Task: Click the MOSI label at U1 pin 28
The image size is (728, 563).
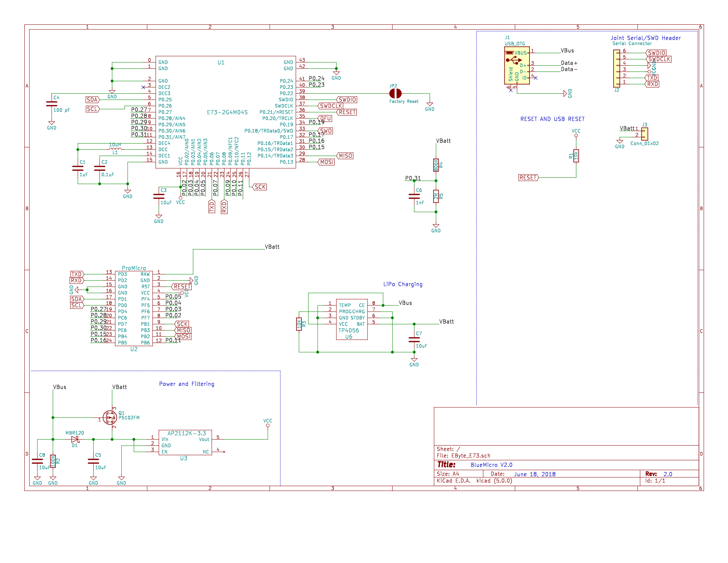Action: tap(326, 162)
